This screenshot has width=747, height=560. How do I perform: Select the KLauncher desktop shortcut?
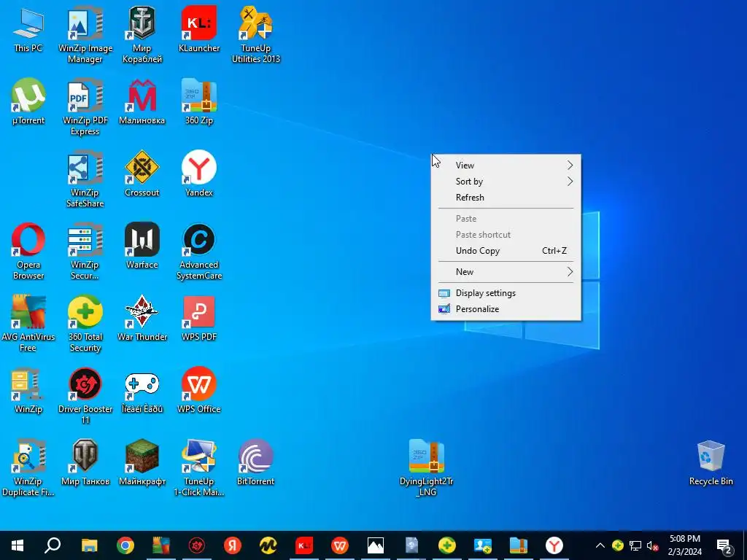[199, 29]
